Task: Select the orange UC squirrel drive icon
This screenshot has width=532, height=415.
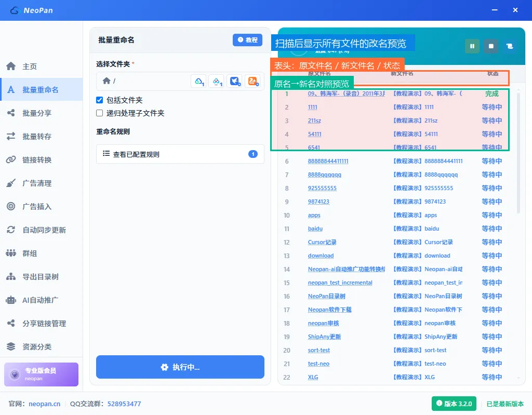Action: 252,82
